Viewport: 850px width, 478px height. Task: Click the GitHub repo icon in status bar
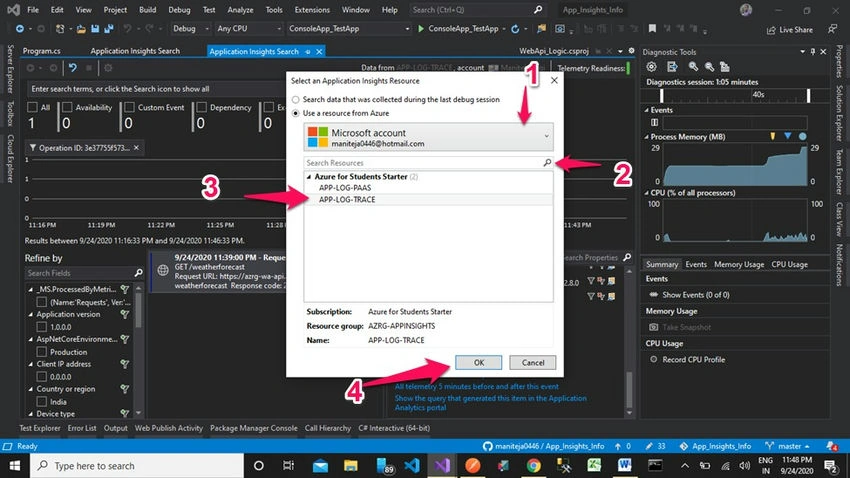(x=487, y=446)
